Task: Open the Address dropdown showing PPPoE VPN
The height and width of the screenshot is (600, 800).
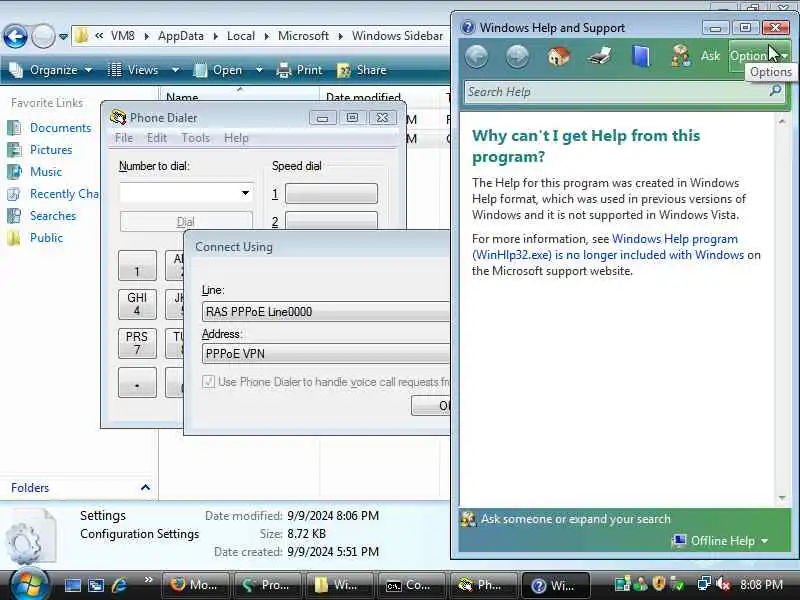Action: tap(326, 354)
